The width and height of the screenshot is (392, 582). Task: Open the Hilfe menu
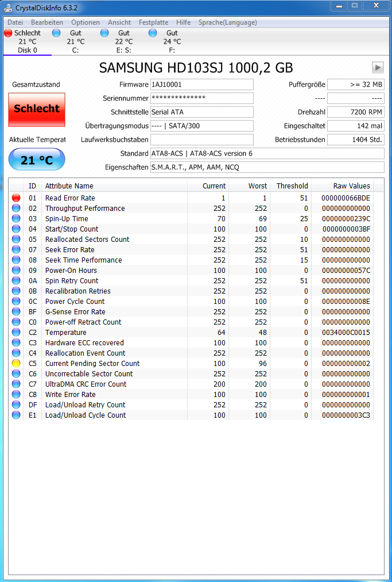pos(183,22)
